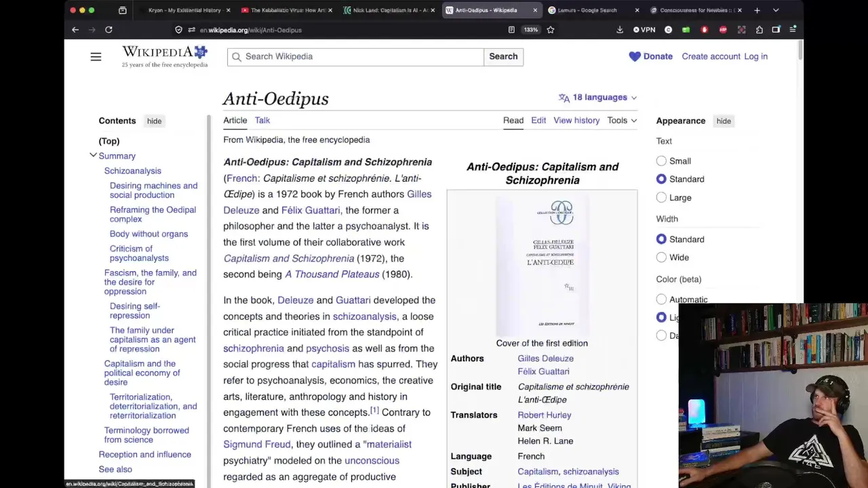Open the View history tab

[576, 121]
